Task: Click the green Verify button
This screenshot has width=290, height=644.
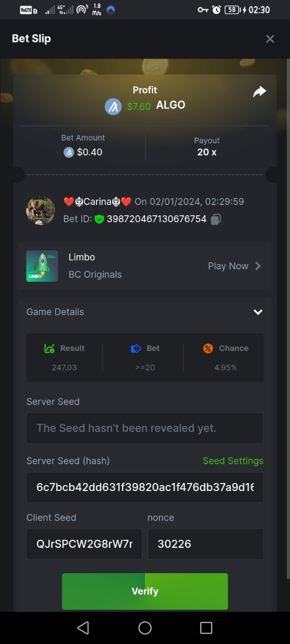Action: (x=145, y=591)
